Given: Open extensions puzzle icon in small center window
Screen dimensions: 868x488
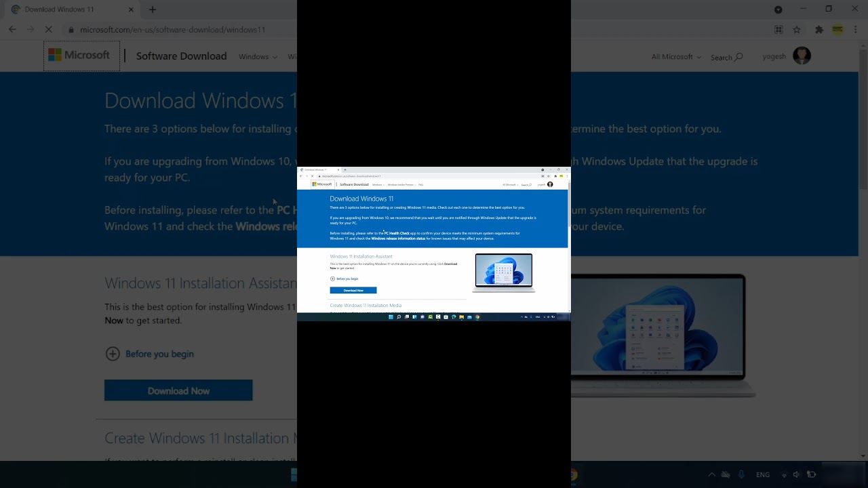Looking at the screenshot, I should click(x=555, y=176).
